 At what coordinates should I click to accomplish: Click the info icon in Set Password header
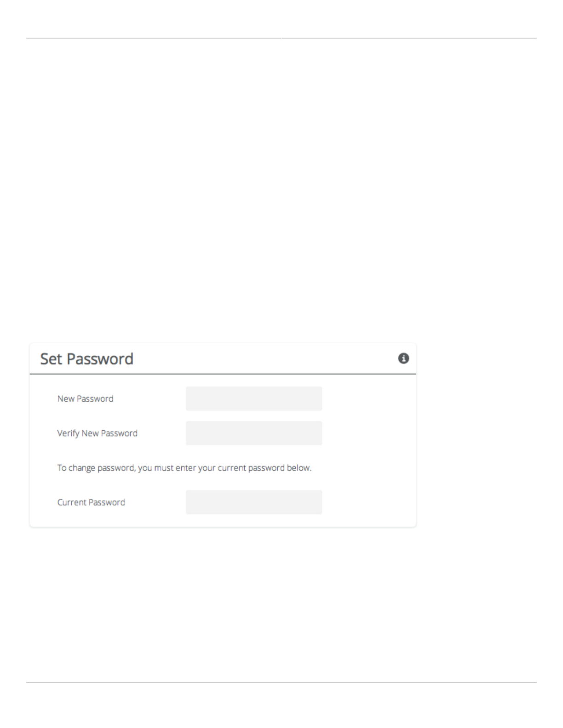(403, 358)
